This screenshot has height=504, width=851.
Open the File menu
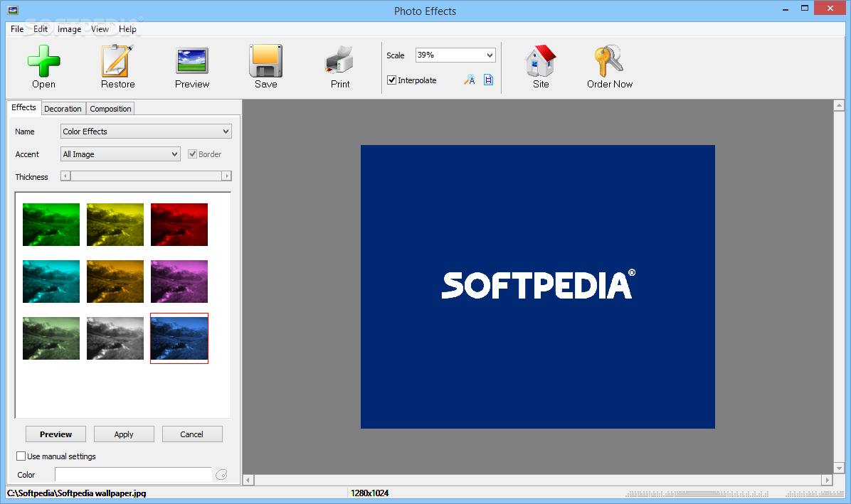tap(17, 28)
